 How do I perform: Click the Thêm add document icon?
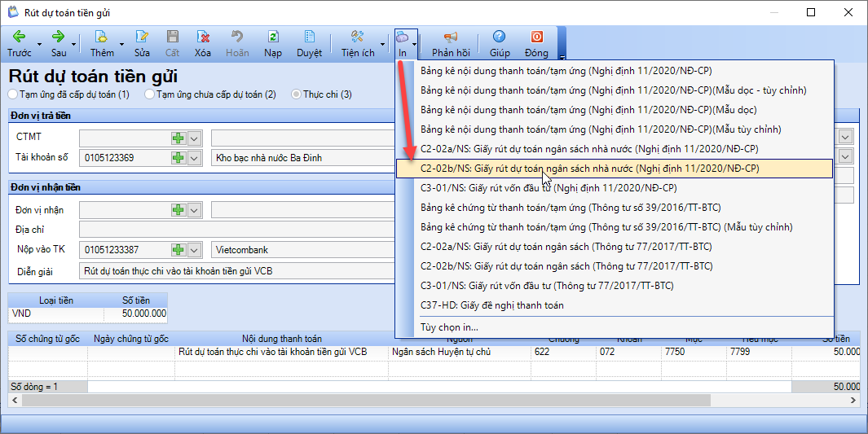click(x=101, y=37)
